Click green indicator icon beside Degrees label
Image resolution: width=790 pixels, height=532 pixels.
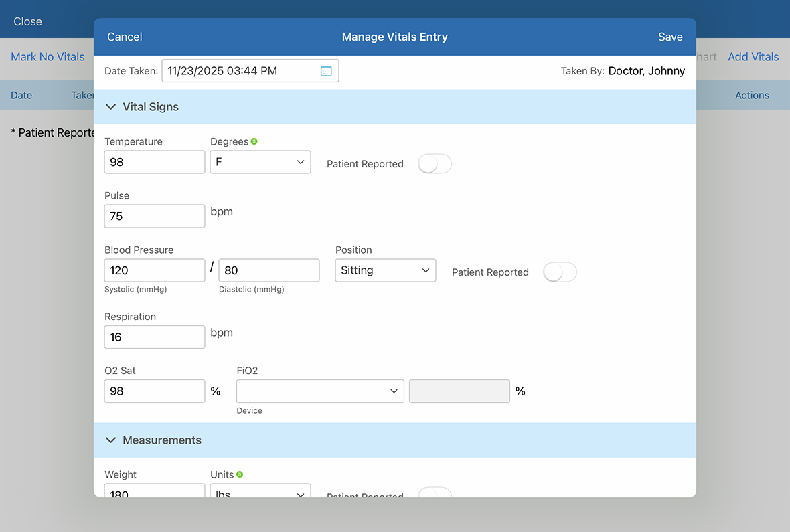(254, 142)
